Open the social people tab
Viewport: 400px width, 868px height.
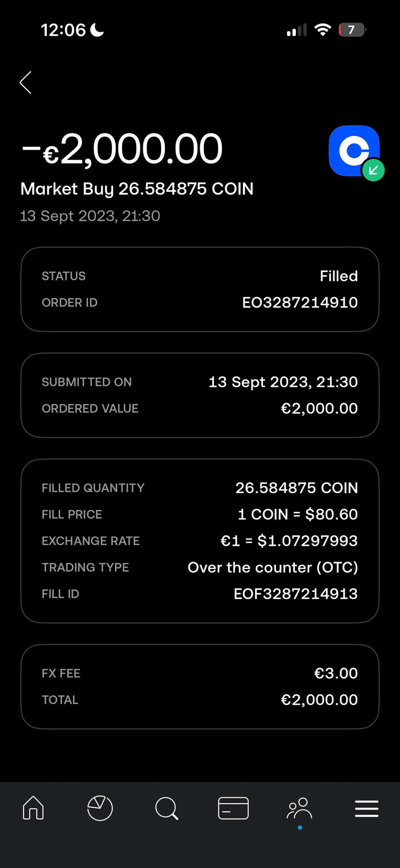(x=300, y=808)
